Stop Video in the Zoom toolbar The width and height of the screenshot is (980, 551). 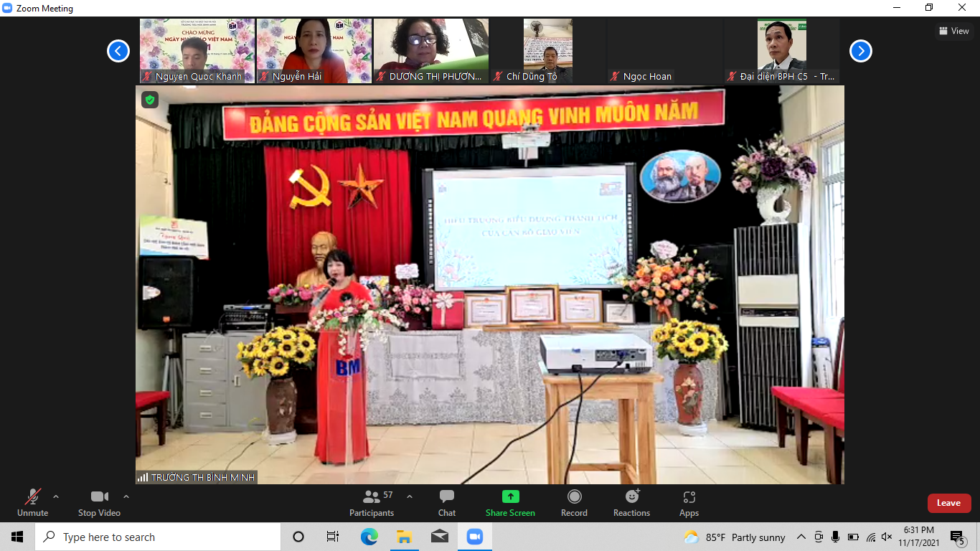coord(99,503)
